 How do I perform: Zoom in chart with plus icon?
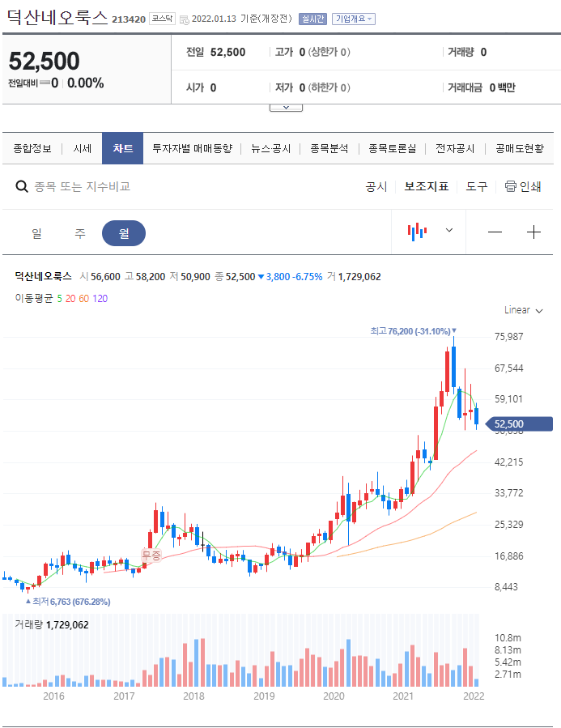534,232
